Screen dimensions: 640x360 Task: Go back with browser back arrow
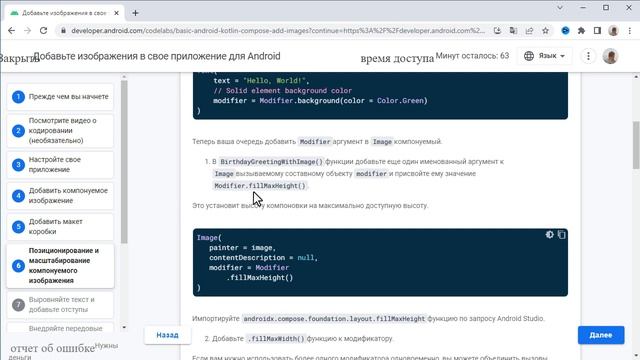[x=11, y=31]
